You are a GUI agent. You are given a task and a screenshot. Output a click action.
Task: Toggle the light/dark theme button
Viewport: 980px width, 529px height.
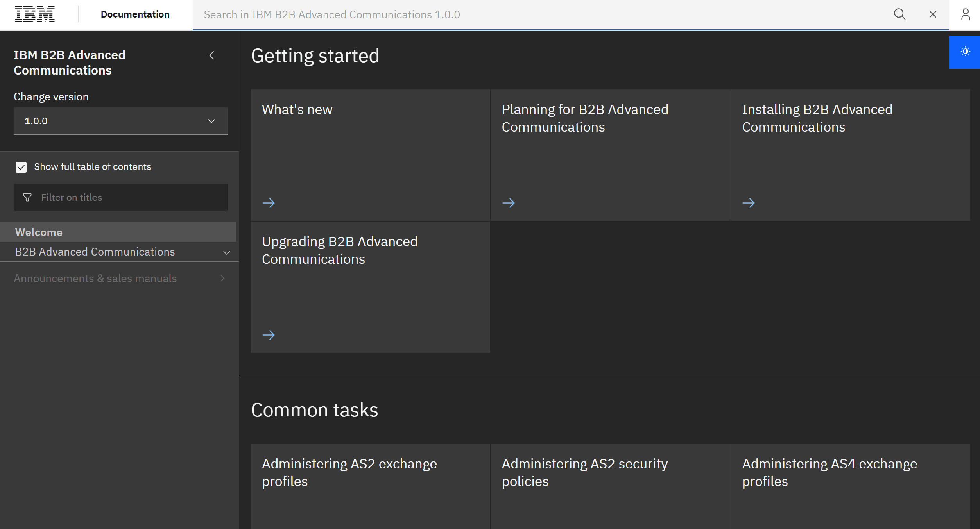click(x=965, y=52)
